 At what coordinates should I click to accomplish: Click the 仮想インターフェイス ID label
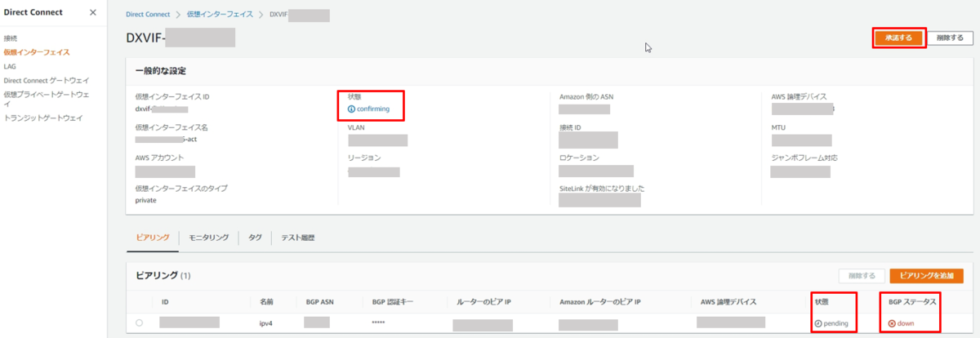(x=172, y=96)
